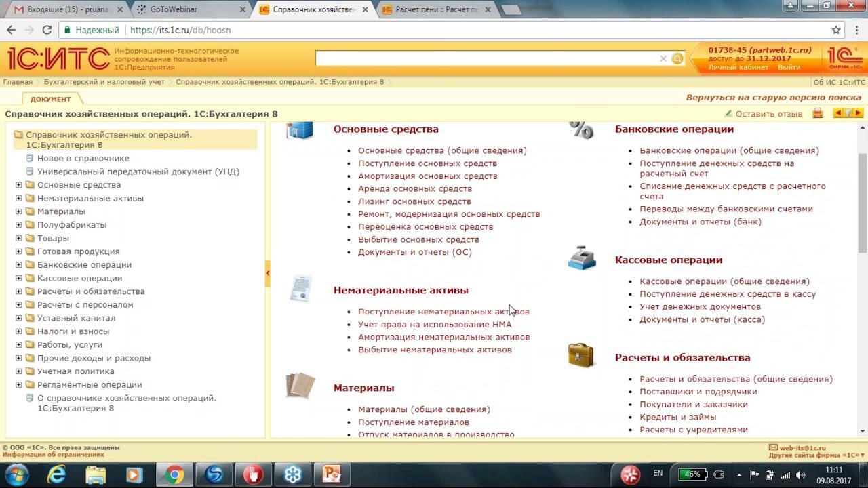Image resolution: width=868 pixels, height=488 pixels.
Task: Click the Кассовые операции cash register icon
Action: [x=582, y=259]
